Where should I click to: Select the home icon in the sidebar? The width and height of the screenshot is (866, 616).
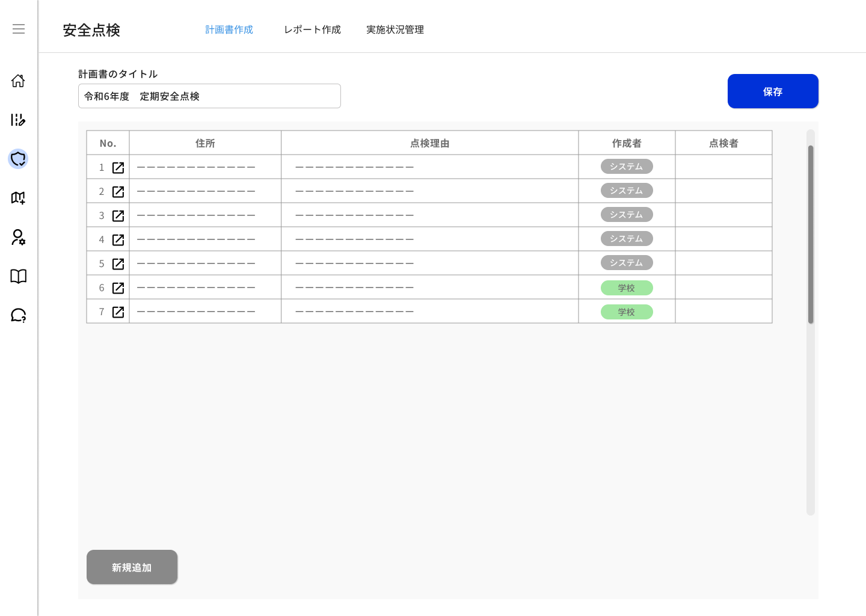point(18,81)
